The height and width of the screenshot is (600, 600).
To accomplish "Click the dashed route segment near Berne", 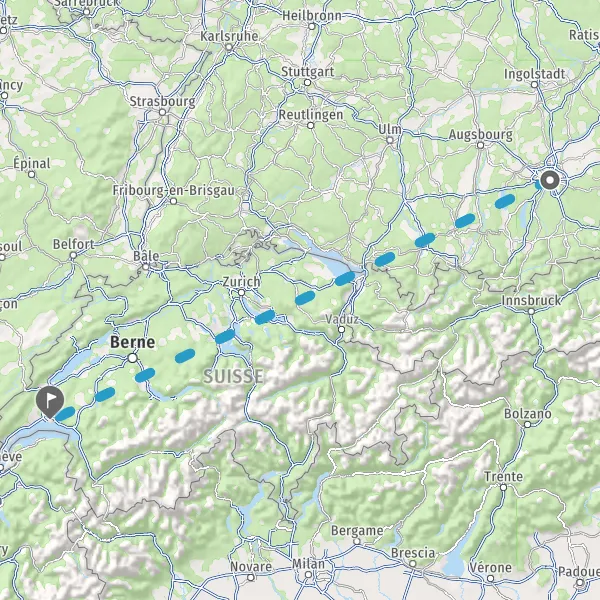I will (145, 375).
